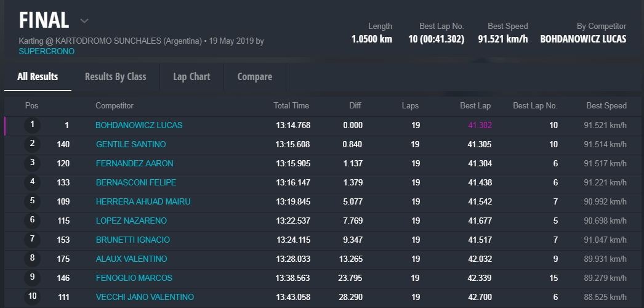Viewport: 644px width, 308px height.
Task: Select BRUNETTI IGNACIO in the results
Action: point(132,240)
